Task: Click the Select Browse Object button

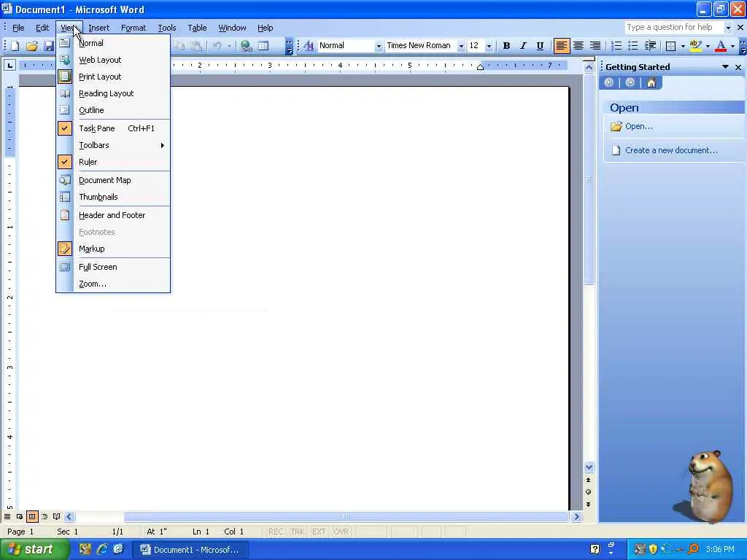Action: tap(589, 492)
